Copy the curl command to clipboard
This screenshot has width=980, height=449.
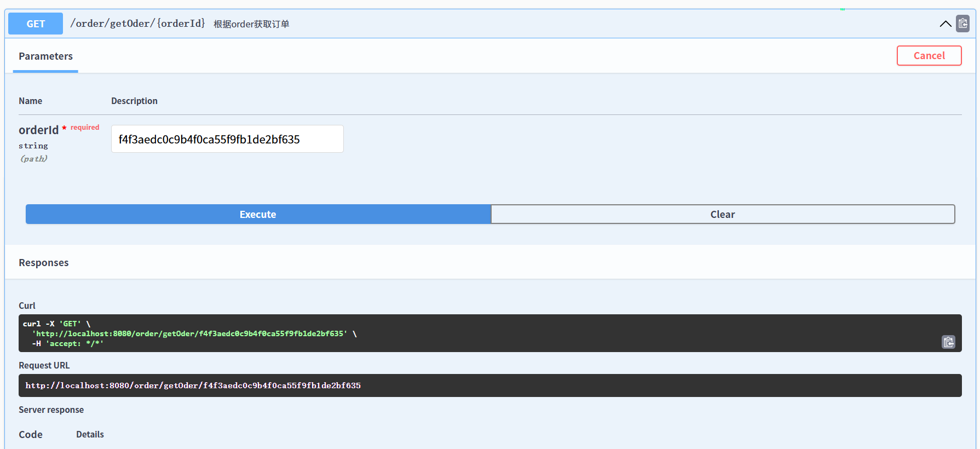(x=948, y=342)
